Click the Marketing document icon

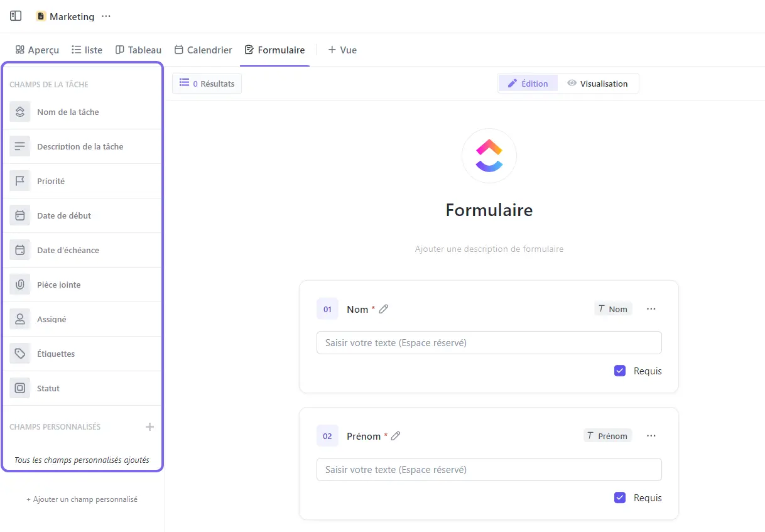(41, 16)
